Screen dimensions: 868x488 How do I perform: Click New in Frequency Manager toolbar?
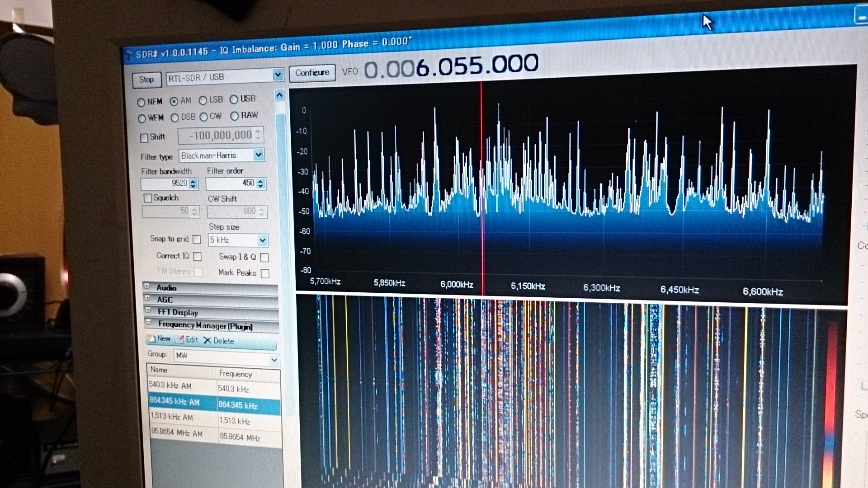click(x=159, y=338)
